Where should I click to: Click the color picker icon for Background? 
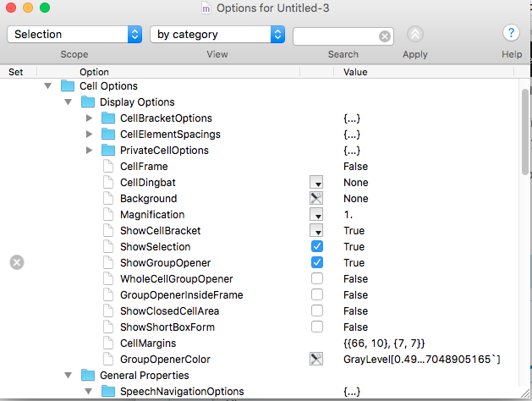[x=317, y=199]
